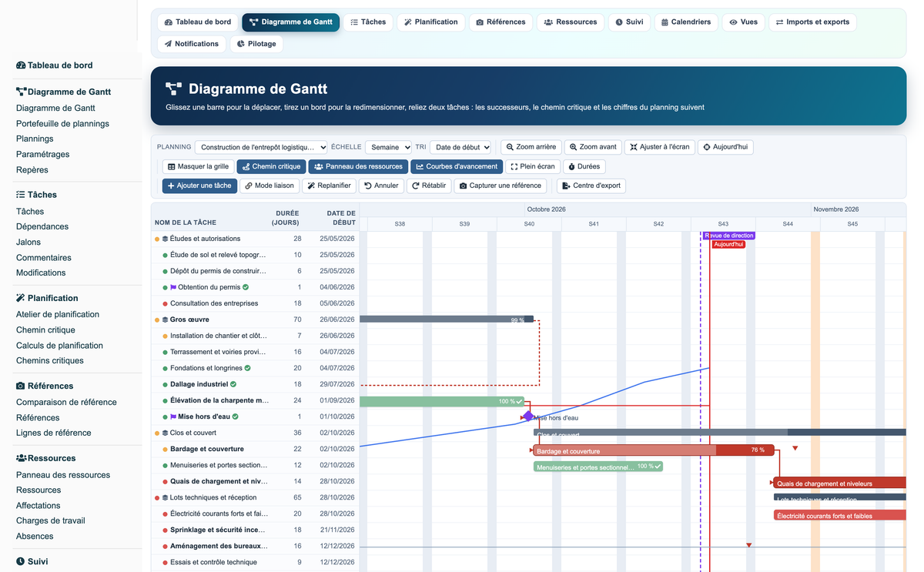Open the Planification tab
The image size is (924, 572).
(431, 22)
